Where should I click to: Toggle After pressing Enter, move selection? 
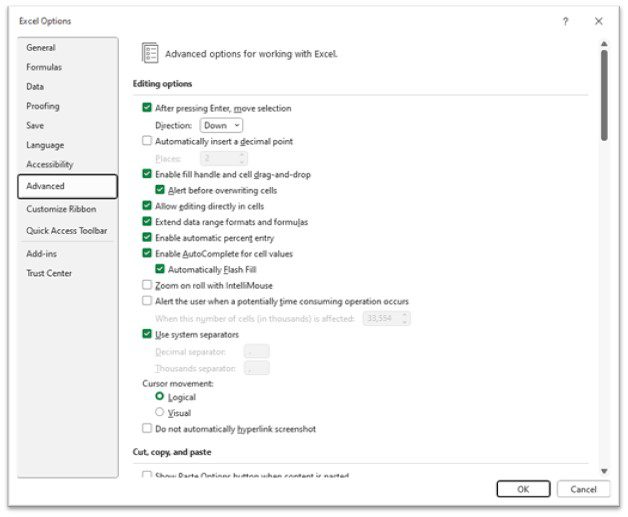point(147,108)
